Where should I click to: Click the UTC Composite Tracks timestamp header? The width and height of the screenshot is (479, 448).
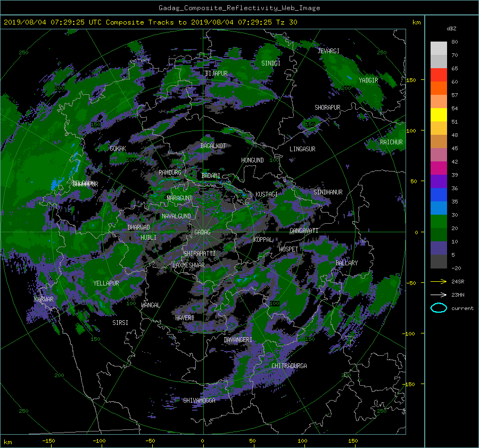150,22
